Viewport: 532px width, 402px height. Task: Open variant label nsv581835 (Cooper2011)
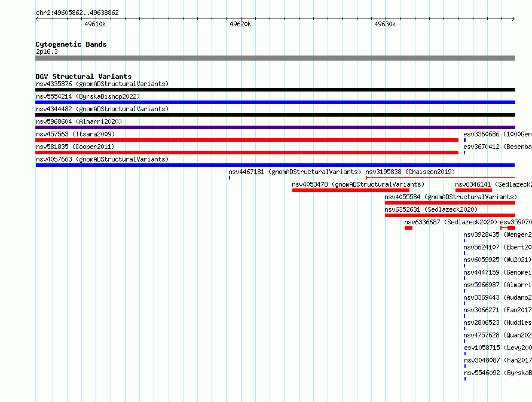coord(75,147)
